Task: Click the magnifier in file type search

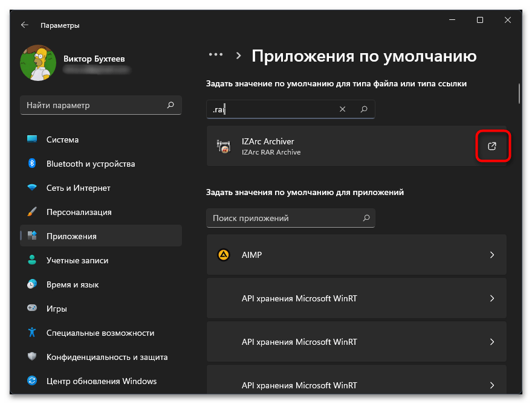Action: [x=364, y=109]
